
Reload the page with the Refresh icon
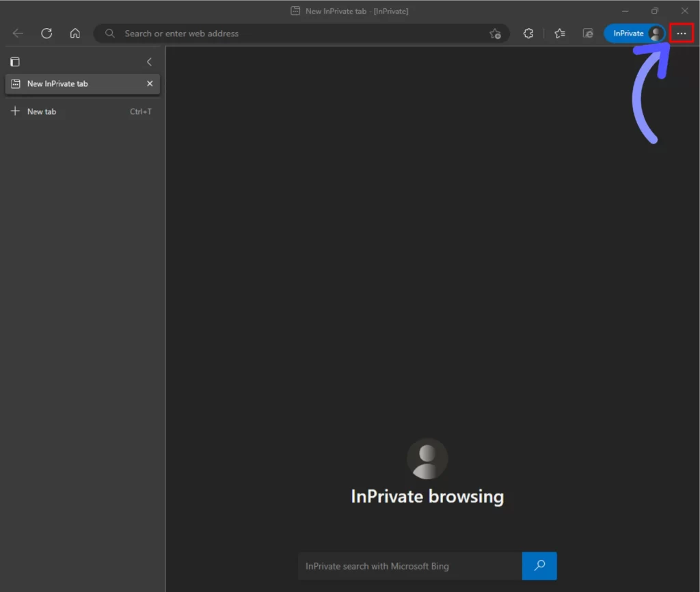pos(46,33)
